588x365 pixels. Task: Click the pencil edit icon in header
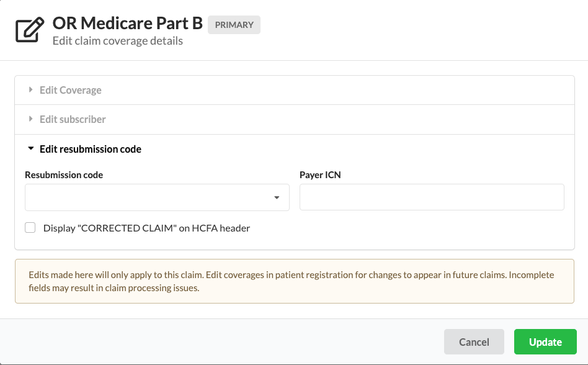tap(30, 30)
